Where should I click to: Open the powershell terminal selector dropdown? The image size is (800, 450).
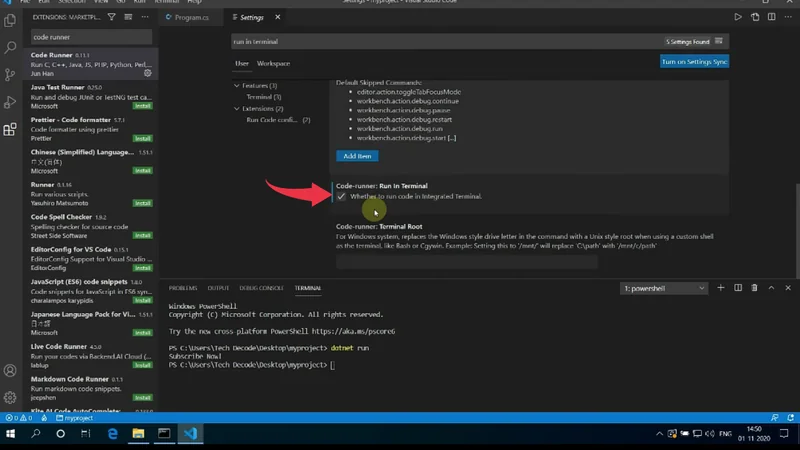664,288
